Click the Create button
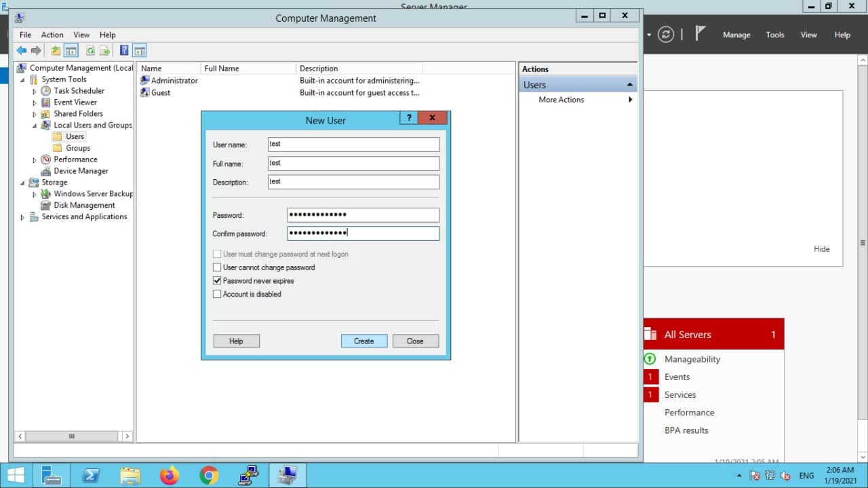Screen dimensions: 868x488 (x=363, y=341)
